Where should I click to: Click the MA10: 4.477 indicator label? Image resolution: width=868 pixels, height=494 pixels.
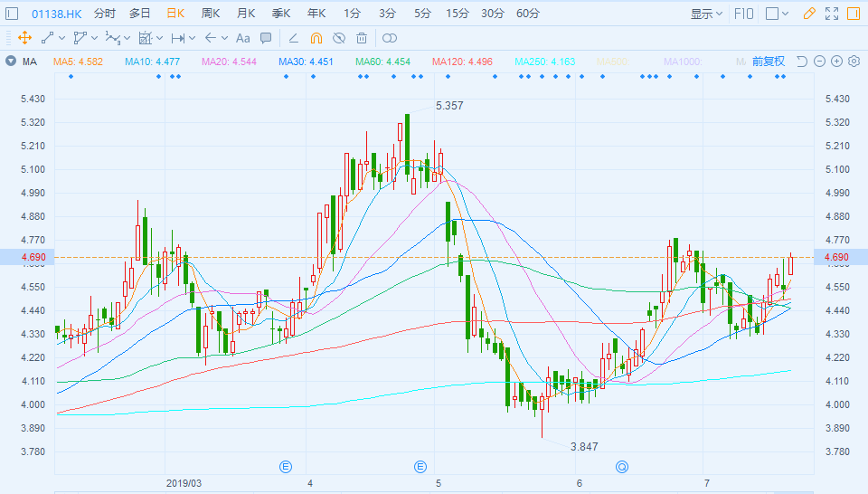coord(152,62)
